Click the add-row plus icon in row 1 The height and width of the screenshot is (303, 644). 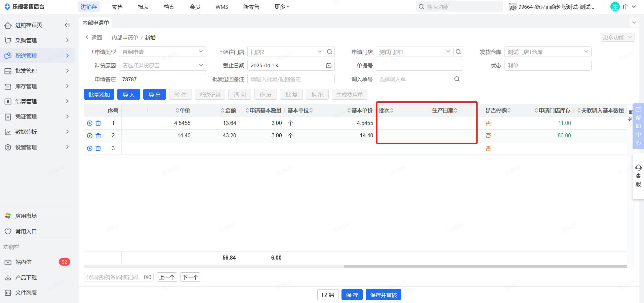[x=89, y=123]
